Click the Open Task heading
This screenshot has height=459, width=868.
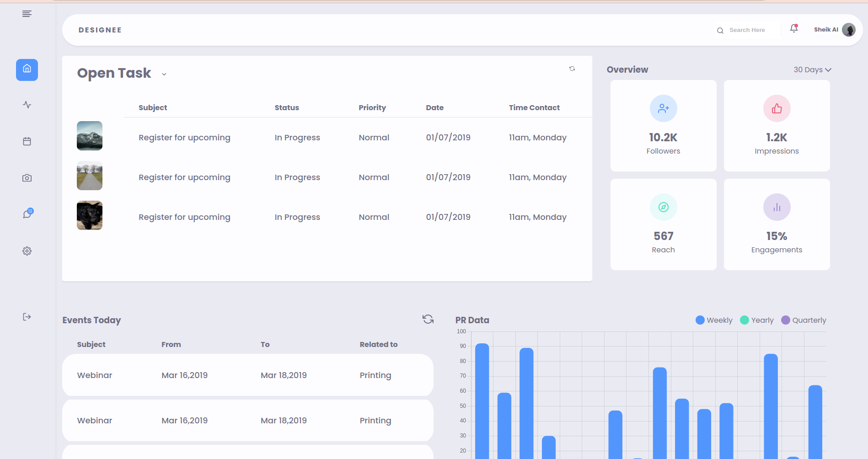point(114,73)
